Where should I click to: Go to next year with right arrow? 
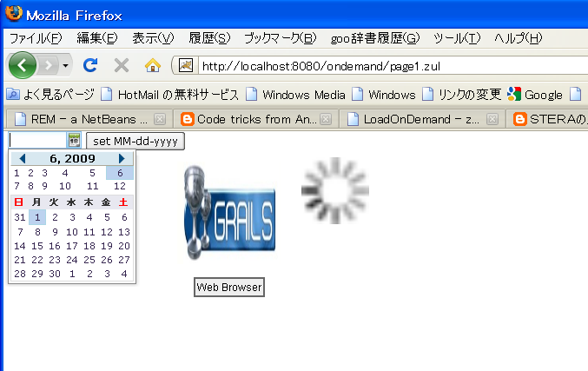122,159
